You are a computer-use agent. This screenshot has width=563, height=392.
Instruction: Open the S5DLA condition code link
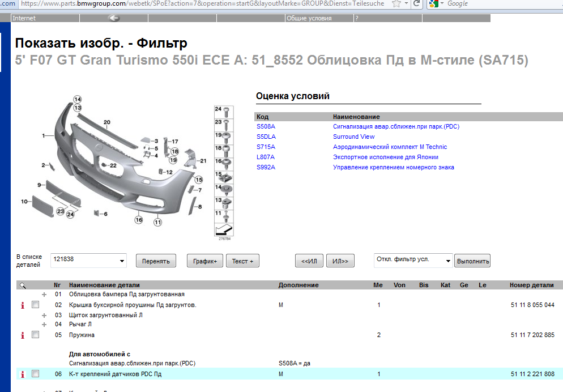coord(266,137)
